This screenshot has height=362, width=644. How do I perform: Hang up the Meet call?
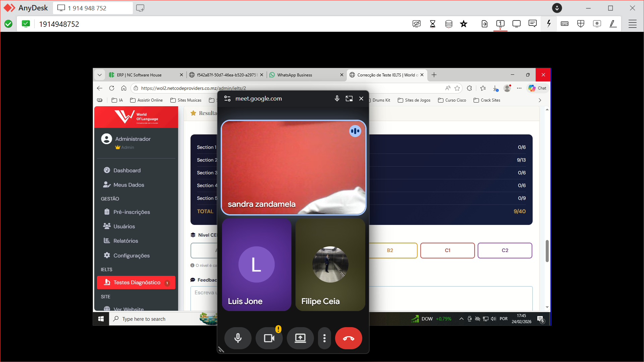click(348, 338)
